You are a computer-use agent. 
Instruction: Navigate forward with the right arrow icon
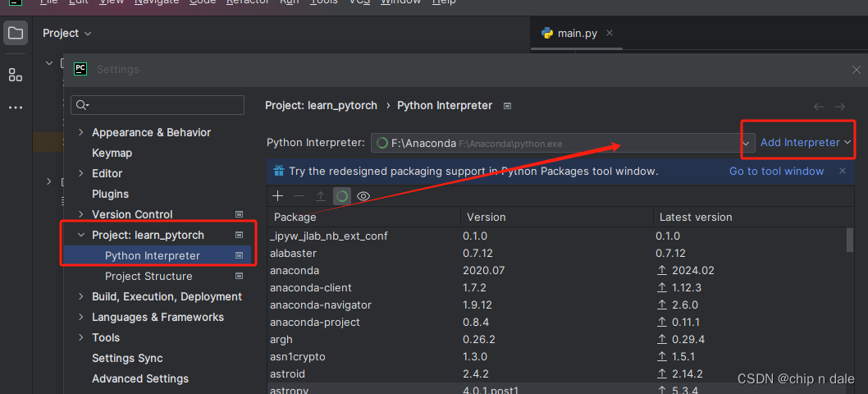click(x=840, y=107)
